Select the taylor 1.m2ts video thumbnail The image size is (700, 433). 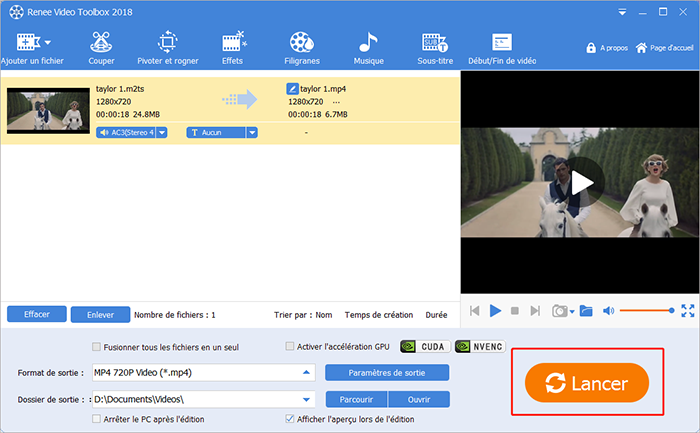click(x=48, y=110)
